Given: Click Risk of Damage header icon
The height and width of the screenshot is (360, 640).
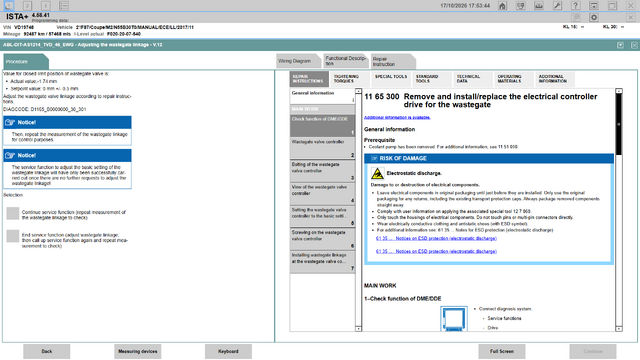Looking at the screenshot, I should (x=374, y=158).
